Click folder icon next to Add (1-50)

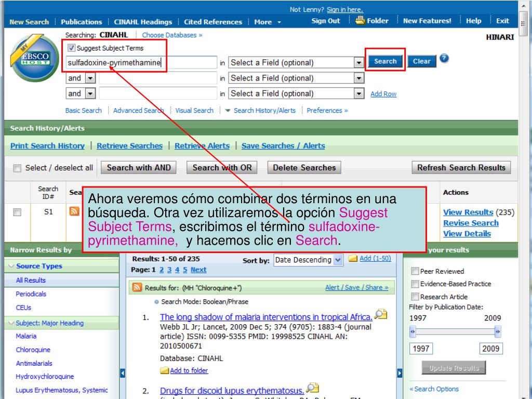(x=353, y=259)
